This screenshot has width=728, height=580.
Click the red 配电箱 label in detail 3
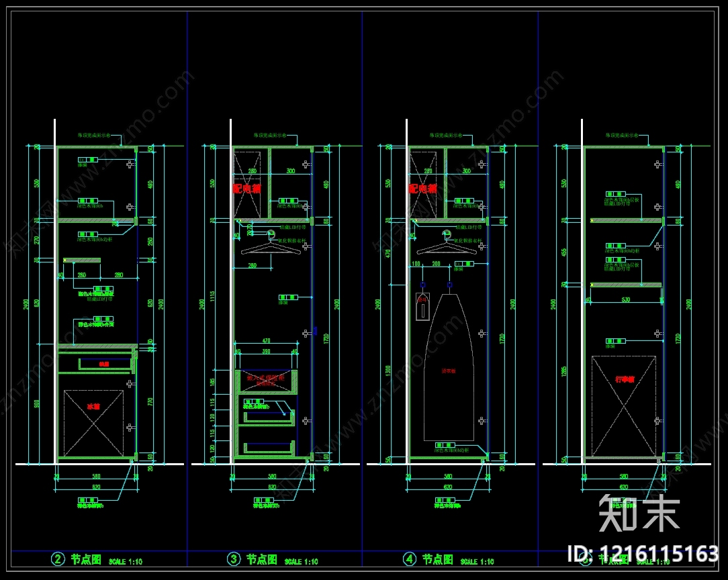pyautogui.click(x=246, y=189)
